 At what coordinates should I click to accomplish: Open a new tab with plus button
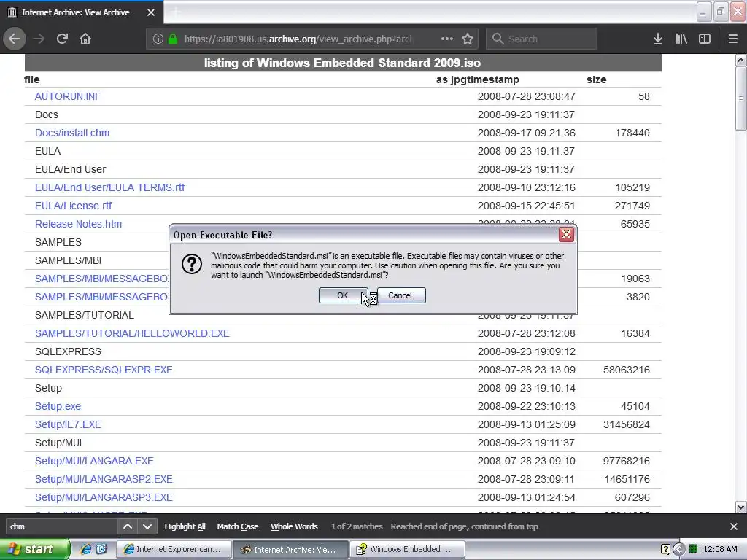click(x=176, y=12)
